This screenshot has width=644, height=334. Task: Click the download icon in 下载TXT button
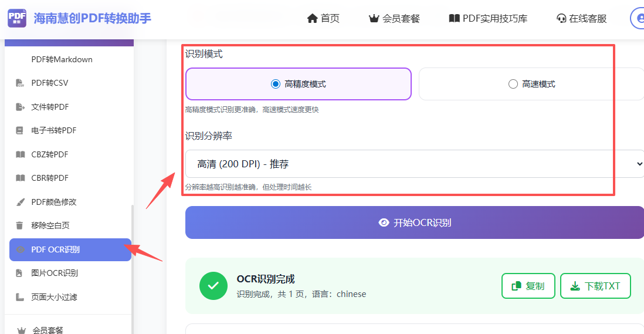pyautogui.click(x=575, y=286)
